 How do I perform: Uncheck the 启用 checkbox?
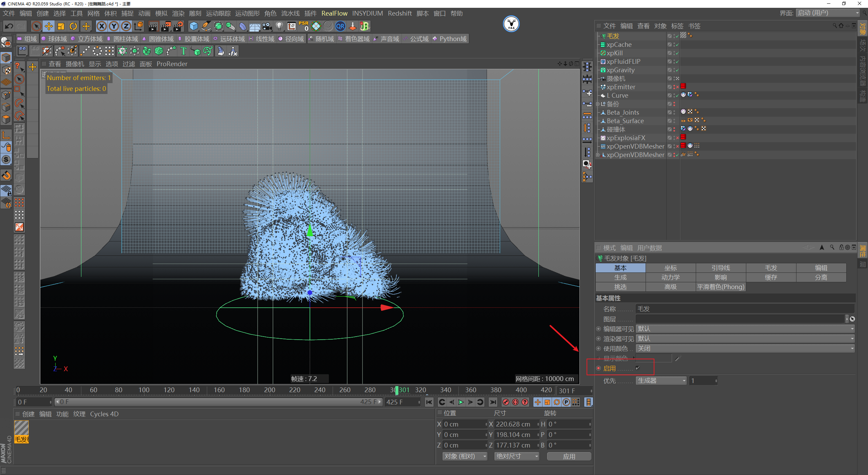coord(637,368)
